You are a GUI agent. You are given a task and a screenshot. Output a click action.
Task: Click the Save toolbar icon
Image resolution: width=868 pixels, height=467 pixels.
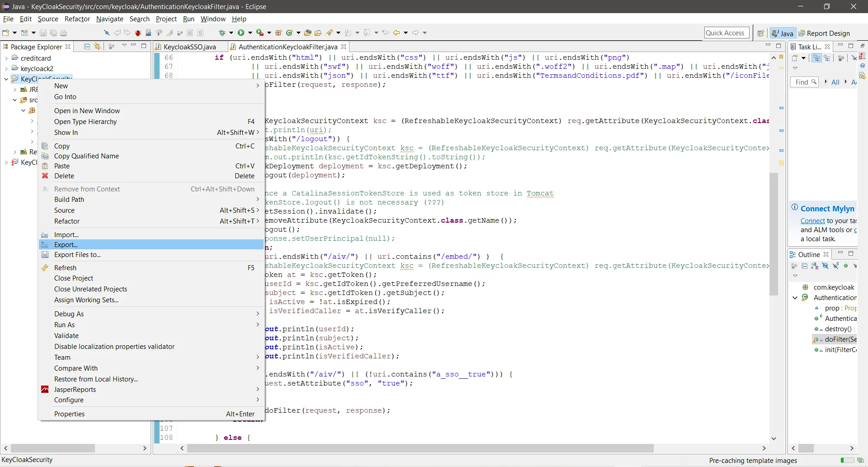coord(43,33)
